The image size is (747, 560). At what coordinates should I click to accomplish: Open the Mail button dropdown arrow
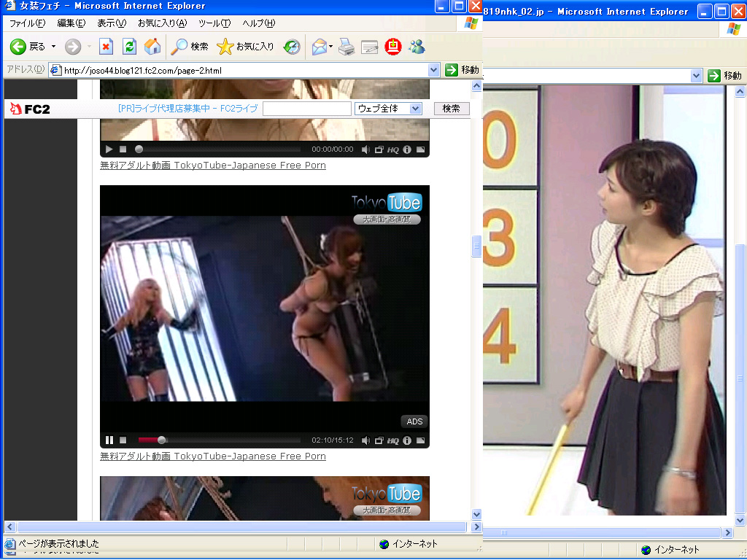(x=331, y=47)
